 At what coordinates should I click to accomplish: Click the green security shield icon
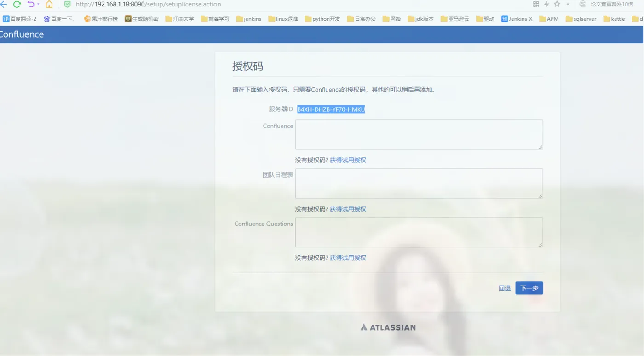(67, 4)
